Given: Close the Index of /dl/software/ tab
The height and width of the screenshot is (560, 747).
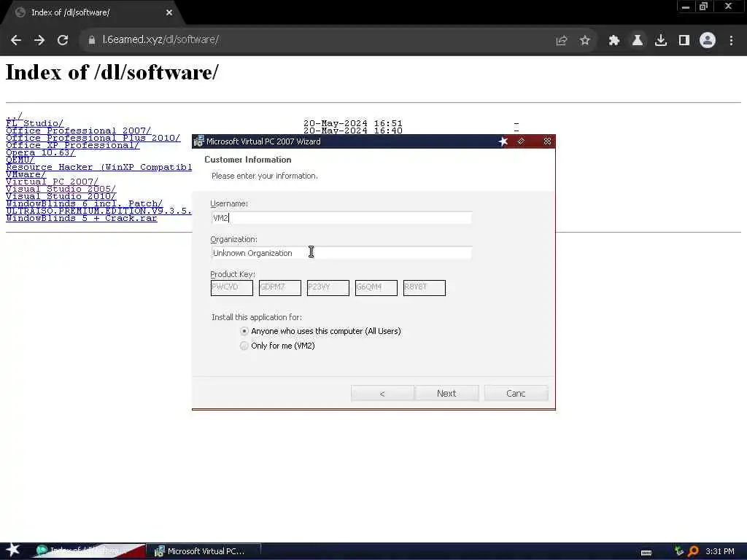Looking at the screenshot, I should pyautogui.click(x=169, y=13).
